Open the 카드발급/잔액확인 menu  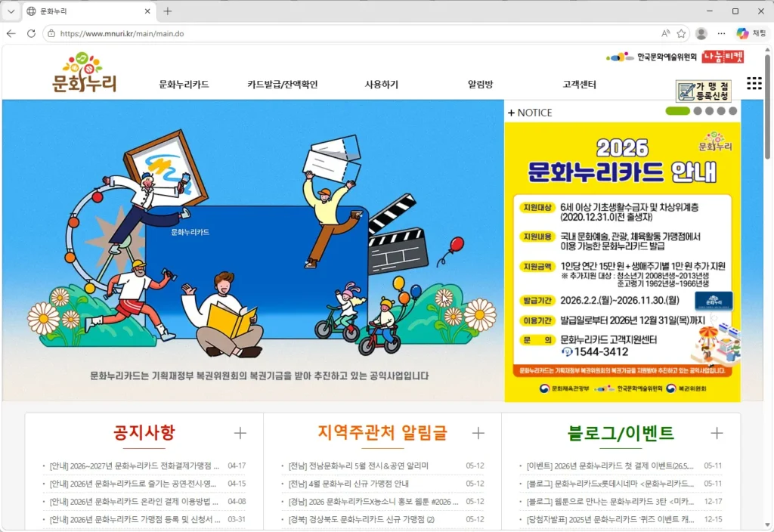tap(283, 85)
